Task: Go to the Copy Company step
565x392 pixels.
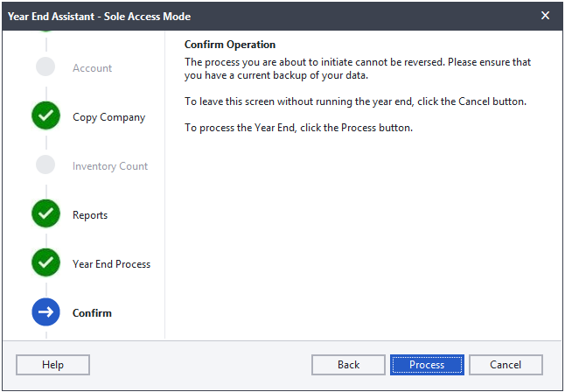Action: click(x=108, y=117)
